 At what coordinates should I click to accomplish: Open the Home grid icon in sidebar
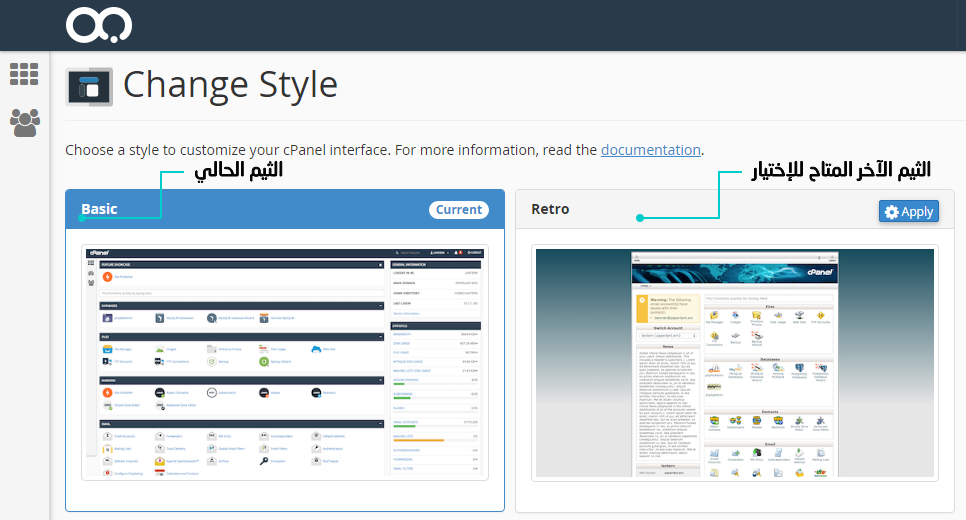[x=24, y=74]
